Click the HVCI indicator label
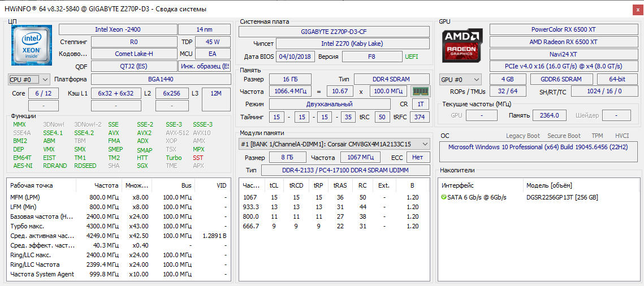This screenshot has height=286, width=644. pyautogui.click(x=622, y=136)
